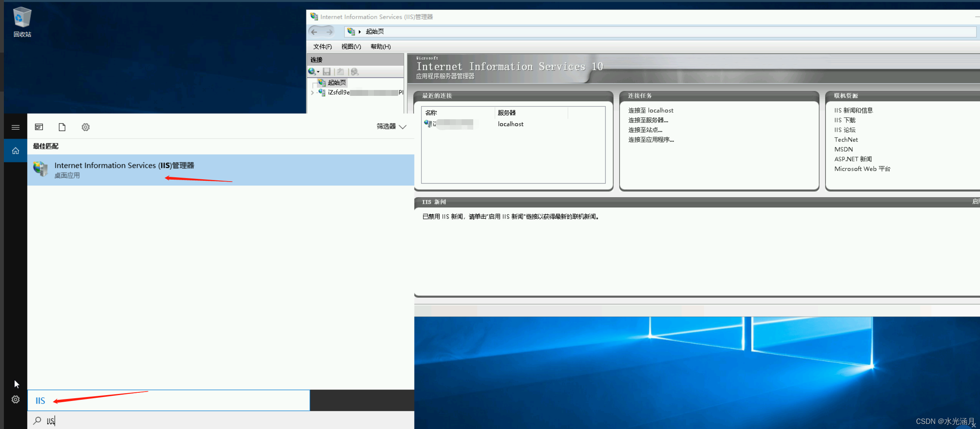Open the TechNet link

click(x=846, y=139)
